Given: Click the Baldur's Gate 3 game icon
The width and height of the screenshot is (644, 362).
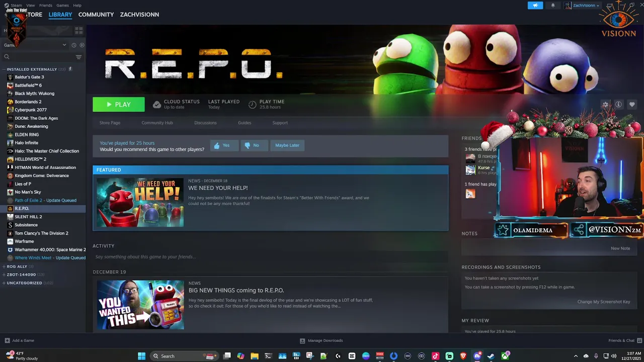Looking at the screenshot, I should (x=10, y=77).
